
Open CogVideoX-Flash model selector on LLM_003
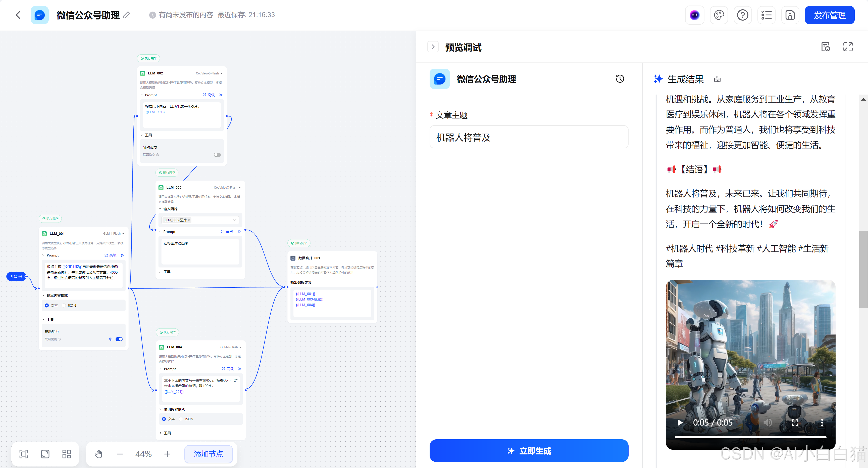(227, 187)
